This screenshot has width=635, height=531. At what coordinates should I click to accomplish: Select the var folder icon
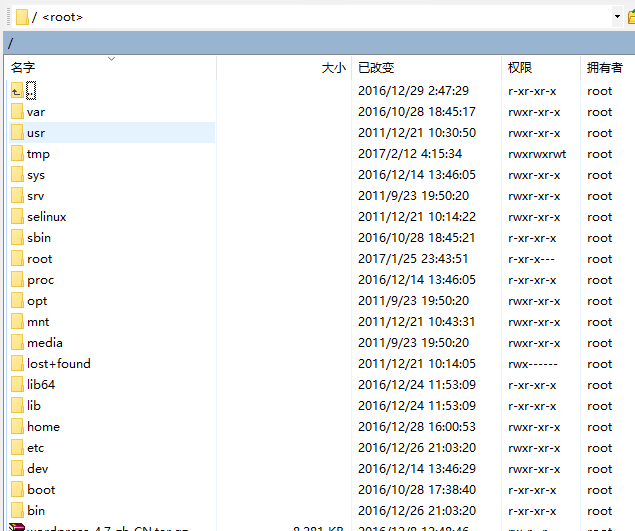[x=17, y=112]
